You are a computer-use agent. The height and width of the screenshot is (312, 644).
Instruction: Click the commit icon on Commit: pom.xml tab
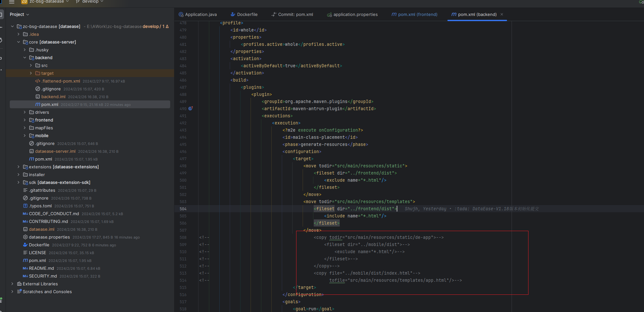pyautogui.click(x=274, y=14)
